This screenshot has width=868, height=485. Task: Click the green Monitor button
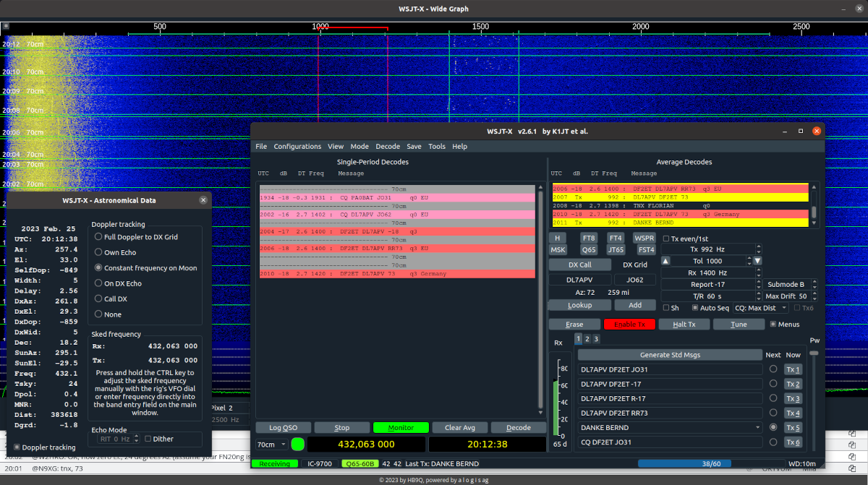401,428
